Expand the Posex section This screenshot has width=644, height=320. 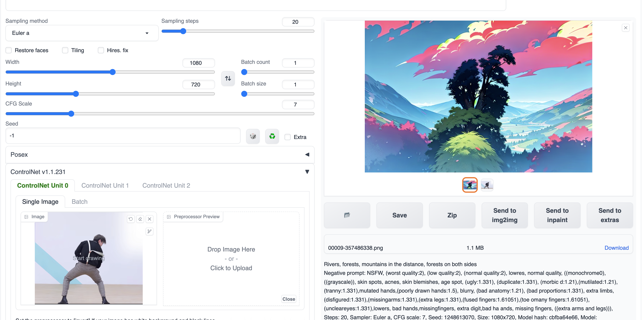click(160, 155)
